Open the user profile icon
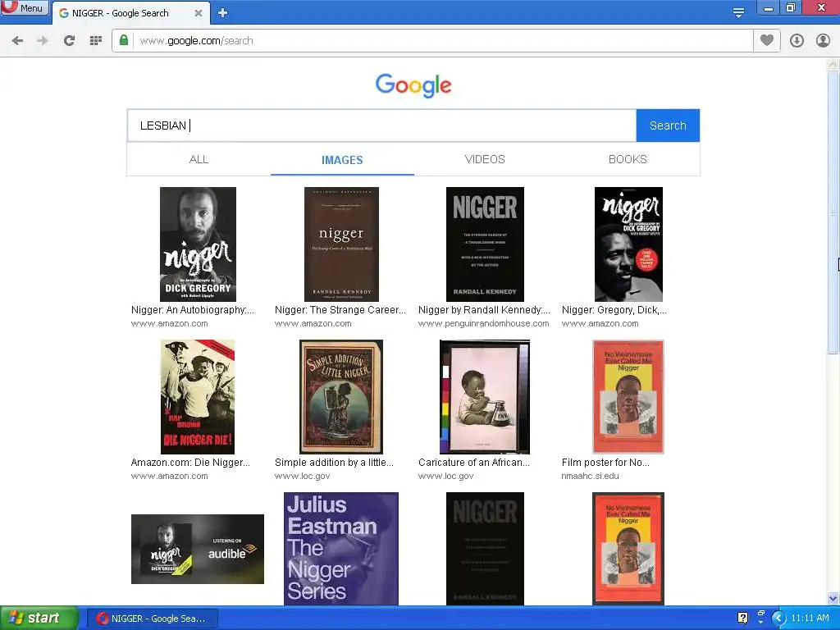The width and height of the screenshot is (840, 630). point(823,41)
